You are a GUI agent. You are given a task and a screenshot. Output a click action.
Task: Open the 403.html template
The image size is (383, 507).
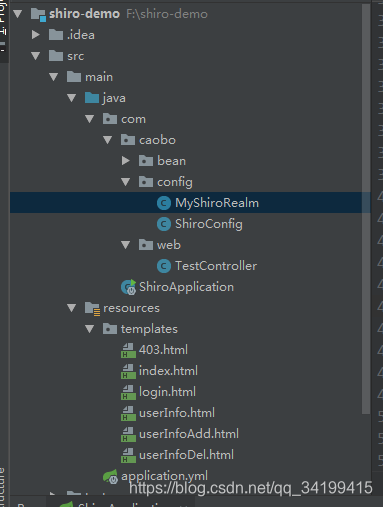163,350
